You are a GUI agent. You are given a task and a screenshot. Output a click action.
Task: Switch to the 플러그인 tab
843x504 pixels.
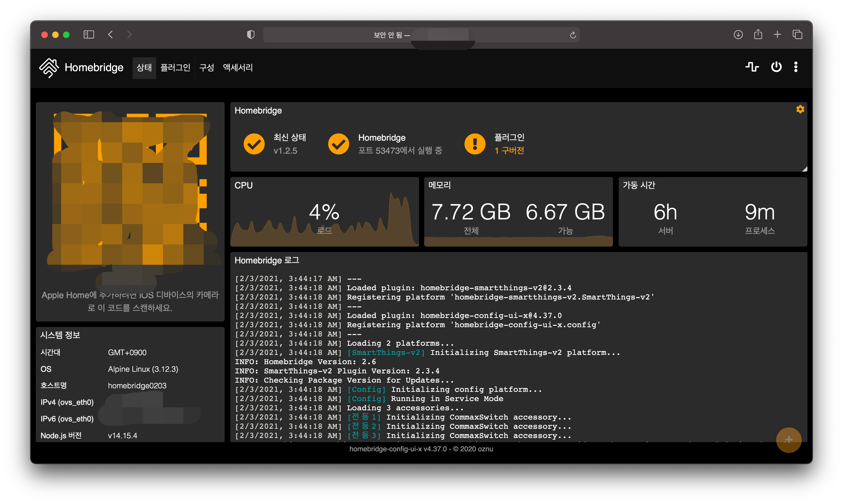[175, 68]
